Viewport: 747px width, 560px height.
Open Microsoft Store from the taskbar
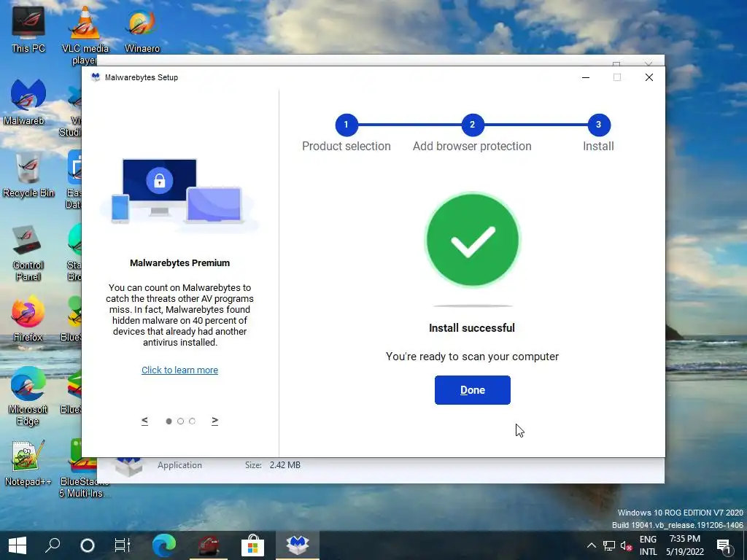(x=252, y=545)
